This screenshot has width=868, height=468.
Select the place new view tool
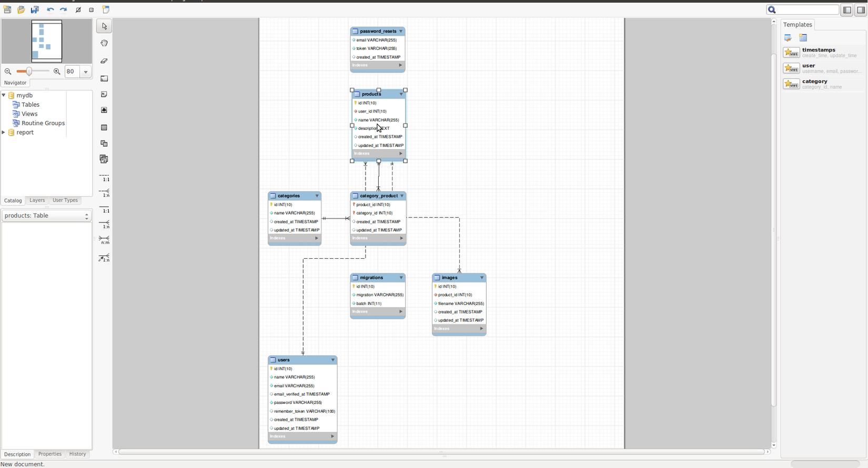(x=104, y=143)
